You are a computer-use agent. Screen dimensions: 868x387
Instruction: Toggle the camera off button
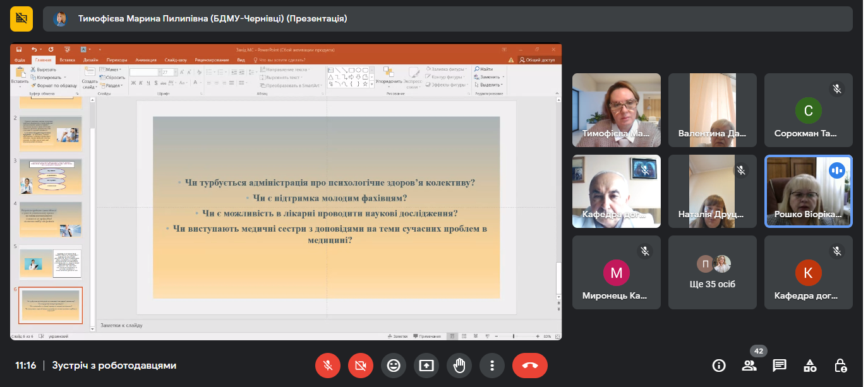(x=361, y=365)
